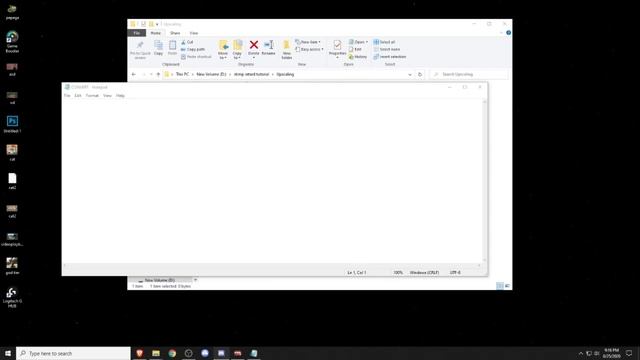Switch to the View ribbon tab
The height and width of the screenshot is (360, 640).
pos(194,33)
